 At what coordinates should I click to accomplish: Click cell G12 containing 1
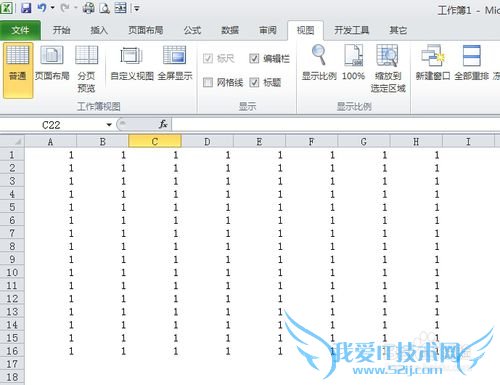364,299
